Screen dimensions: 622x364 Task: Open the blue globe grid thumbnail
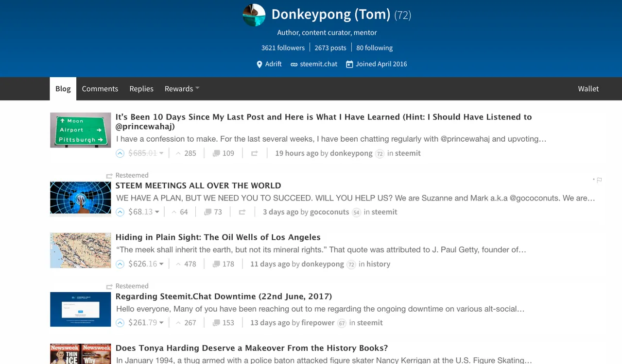click(80, 198)
